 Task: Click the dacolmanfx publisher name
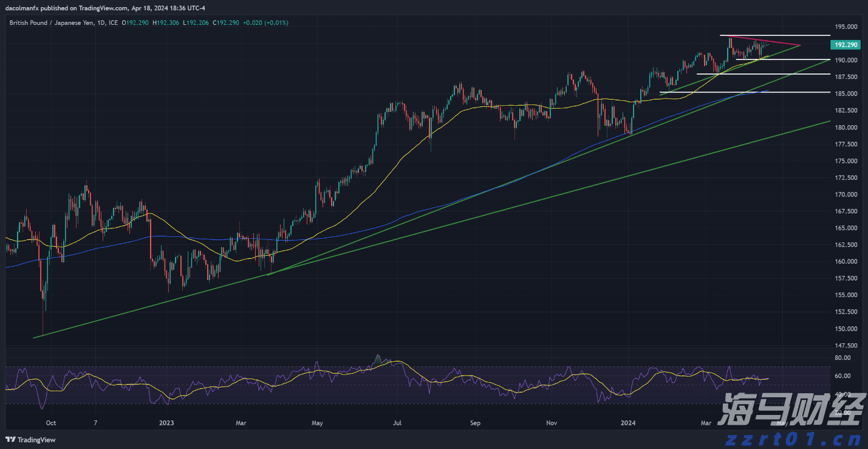click(x=22, y=8)
